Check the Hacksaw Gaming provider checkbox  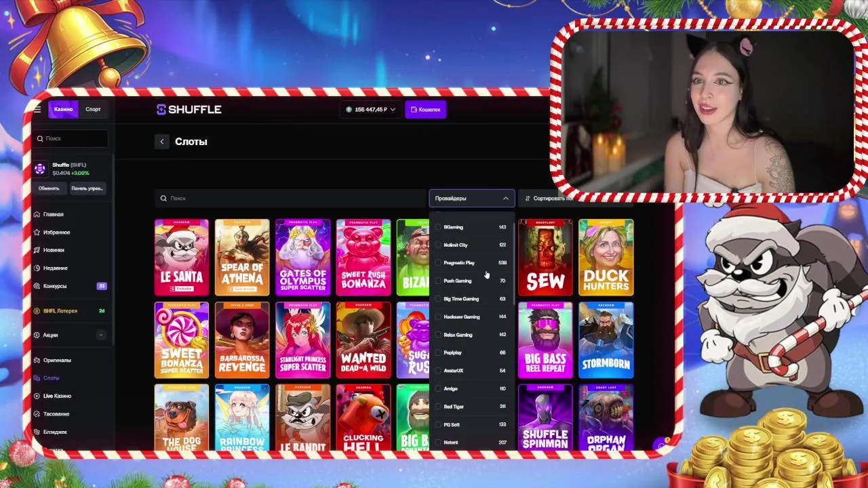coord(438,317)
